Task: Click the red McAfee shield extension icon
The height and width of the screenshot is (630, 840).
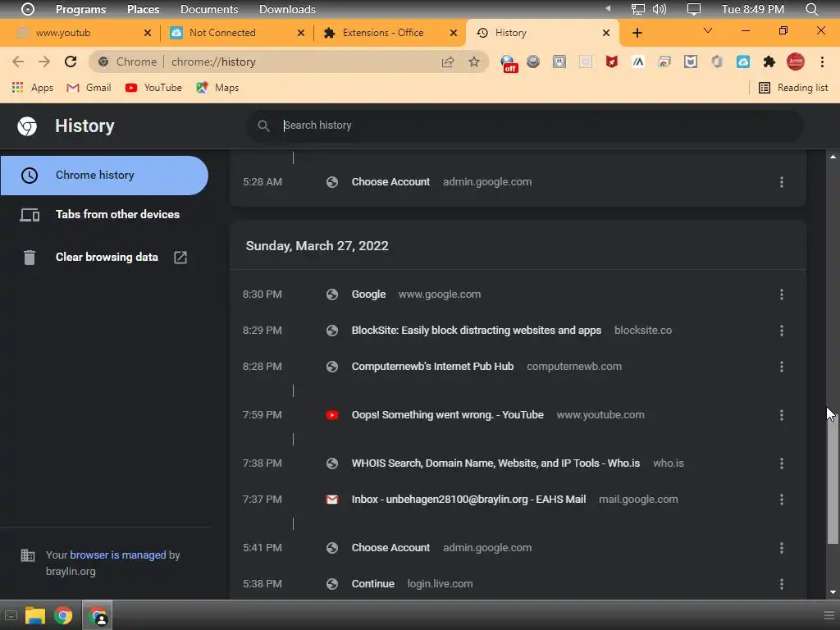Action: (612, 62)
